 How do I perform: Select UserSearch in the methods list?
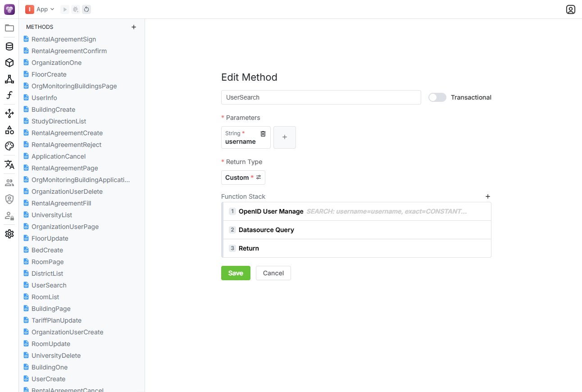[49, 285]
